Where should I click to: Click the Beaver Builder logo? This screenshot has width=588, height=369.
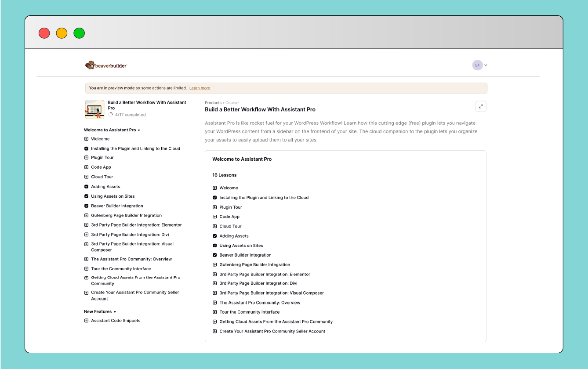(x=106, y=65)
